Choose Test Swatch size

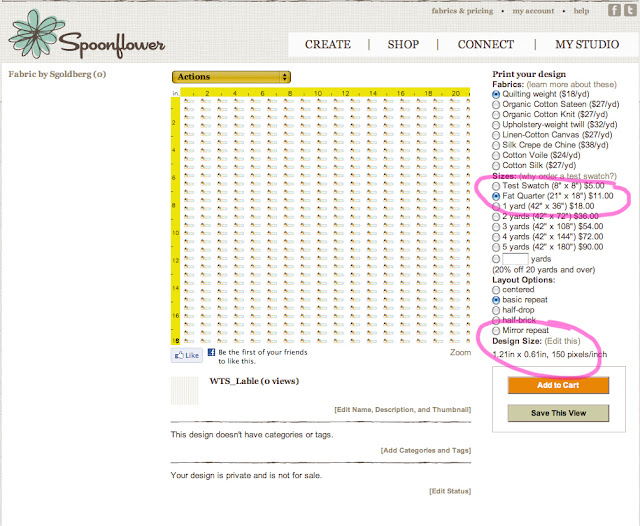pos(496,186)
